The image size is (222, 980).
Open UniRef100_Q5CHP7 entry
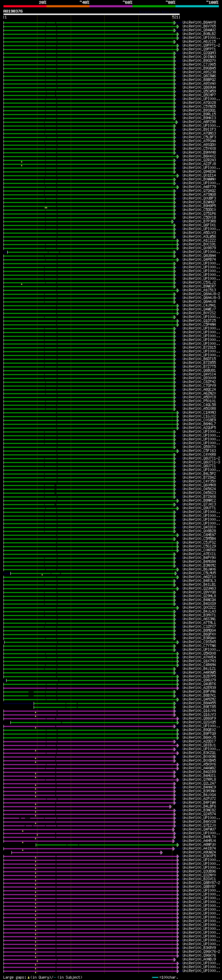[199, 95]
